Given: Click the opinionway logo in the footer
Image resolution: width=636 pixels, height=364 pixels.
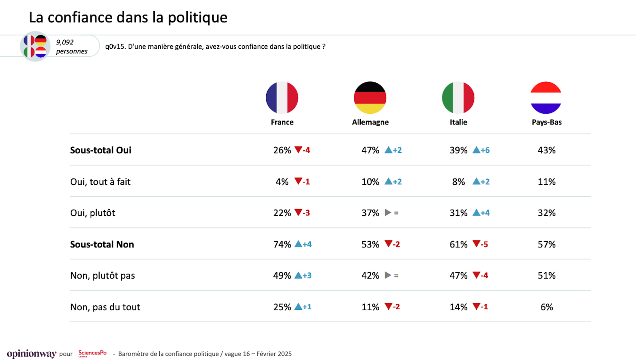Looking at the screenshot, I should [31, 354].
